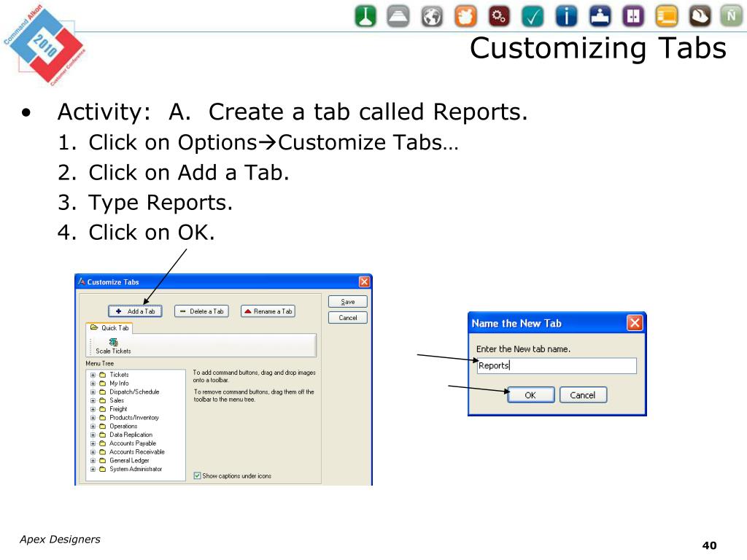The height and width of the screenshot is (560, 747).
Task: Expand the Operations tree node
Action: coord(93,426)
